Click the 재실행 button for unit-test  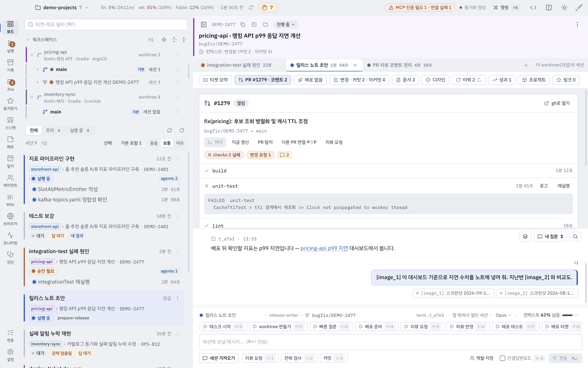click(563, 186)
